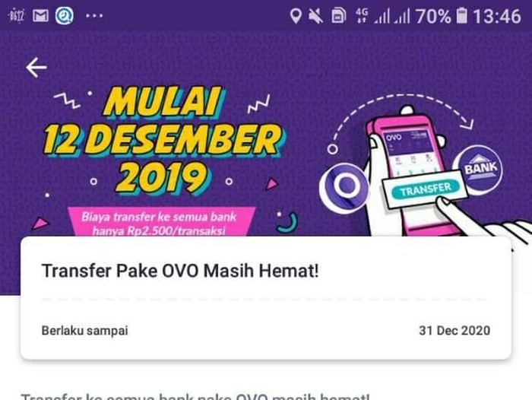Tap the TRANSFER button illustration
532x400 pixels.
tap(426, 190)
